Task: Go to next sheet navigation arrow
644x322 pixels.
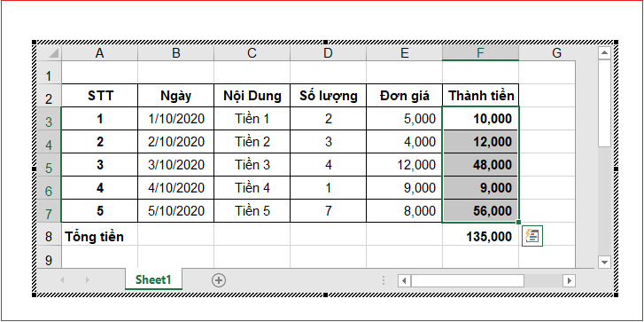Action: pos(87,280)
